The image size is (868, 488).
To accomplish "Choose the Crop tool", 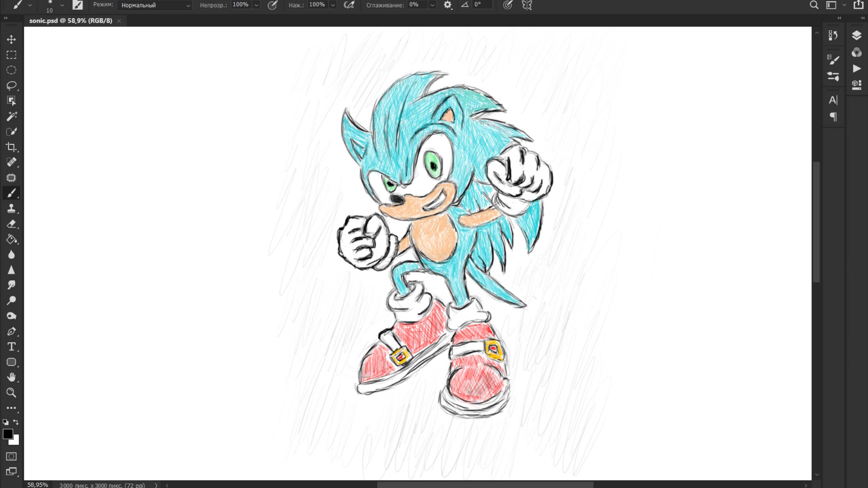I will point(11,147).
